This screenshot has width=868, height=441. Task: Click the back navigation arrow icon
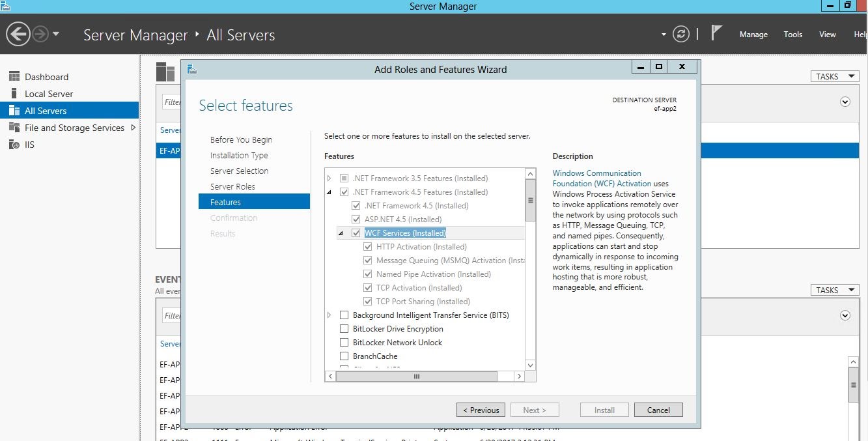click(x=19, y=34)
